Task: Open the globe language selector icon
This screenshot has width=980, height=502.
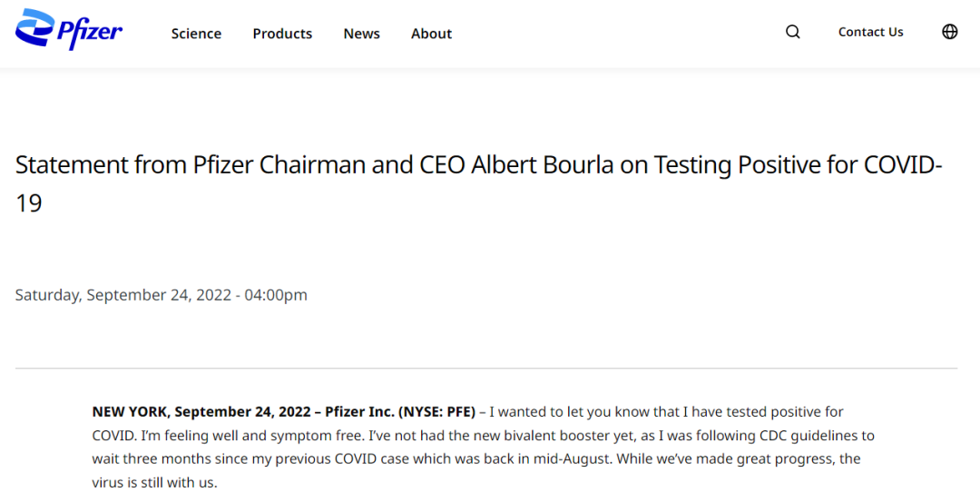Action: (x=949, y=32)
